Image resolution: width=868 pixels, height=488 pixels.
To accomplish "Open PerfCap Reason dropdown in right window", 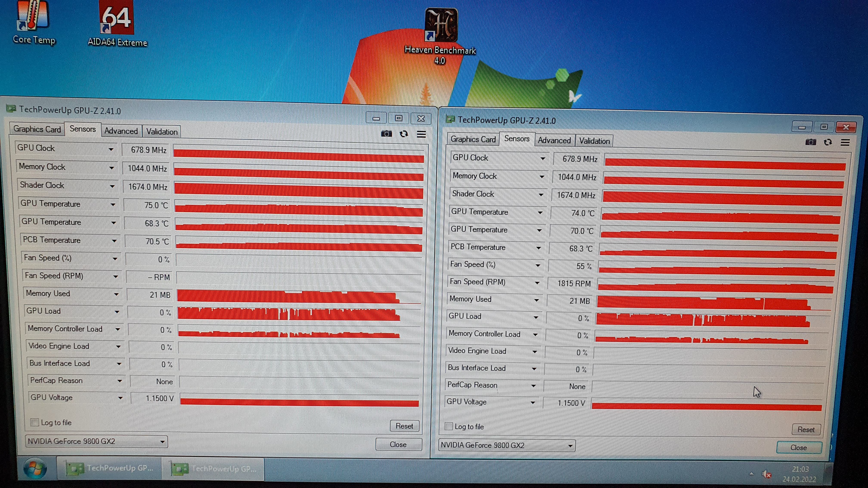I will click(533, 386).
